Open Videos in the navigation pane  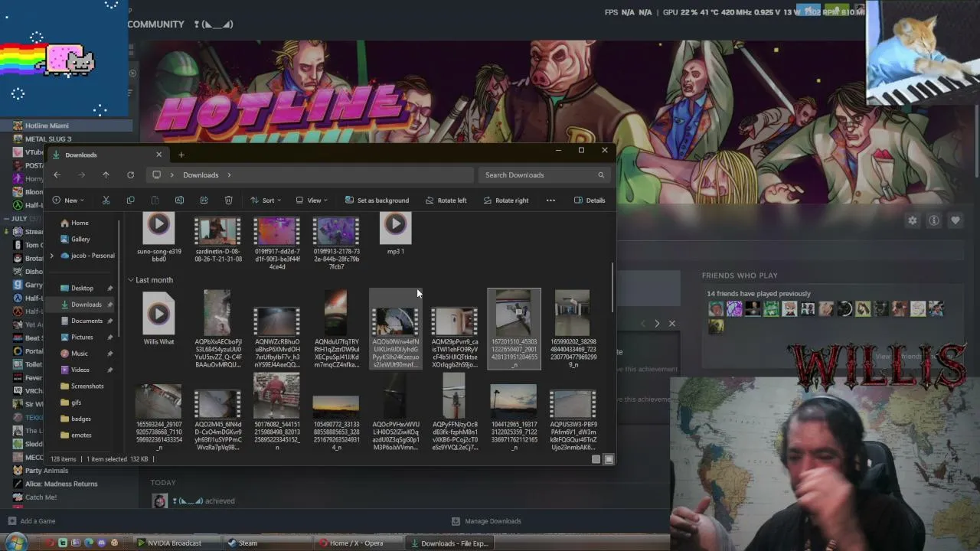tap(80, 370)
